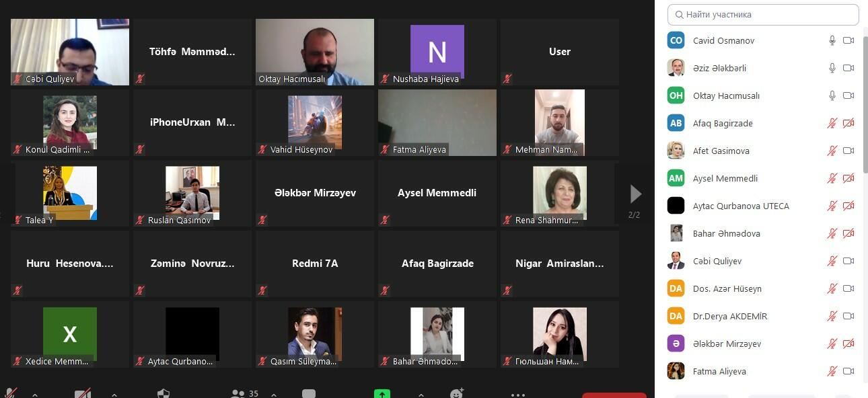
Task: Focus the Найти участника search field
Action: pos(763,14)
